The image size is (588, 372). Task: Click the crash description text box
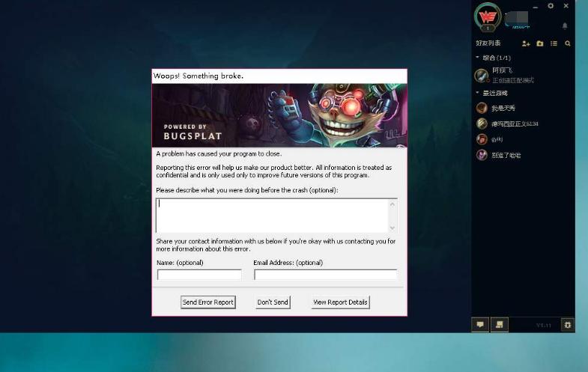(271, 215)
